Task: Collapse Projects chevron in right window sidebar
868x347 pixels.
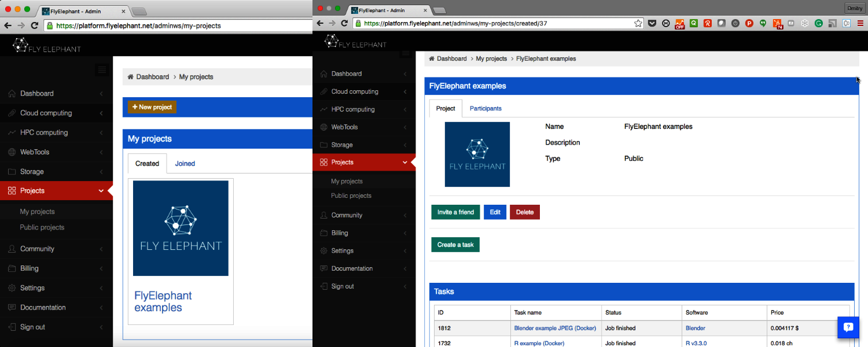Action: (405, 163)
